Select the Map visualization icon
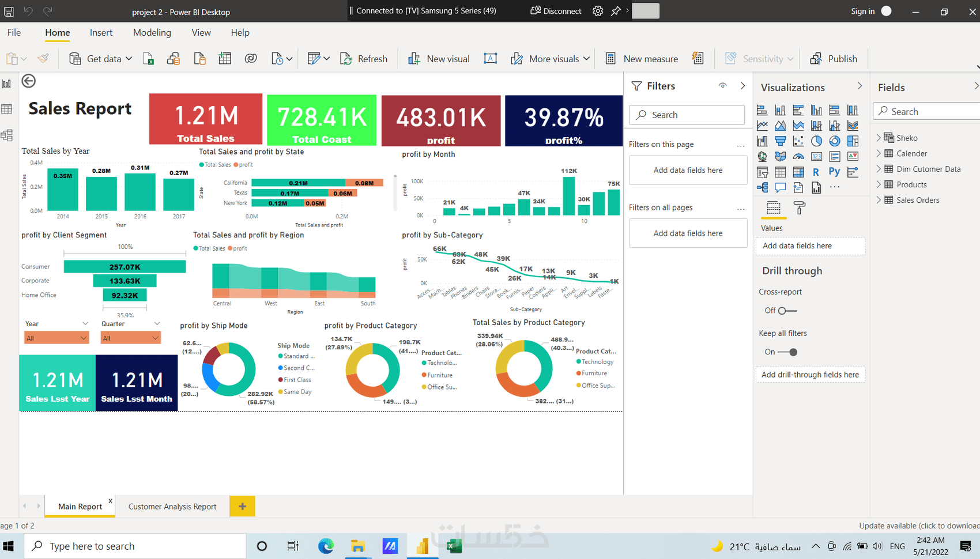The height and width of the screenshot is (559, 980). tap(762, 156)
